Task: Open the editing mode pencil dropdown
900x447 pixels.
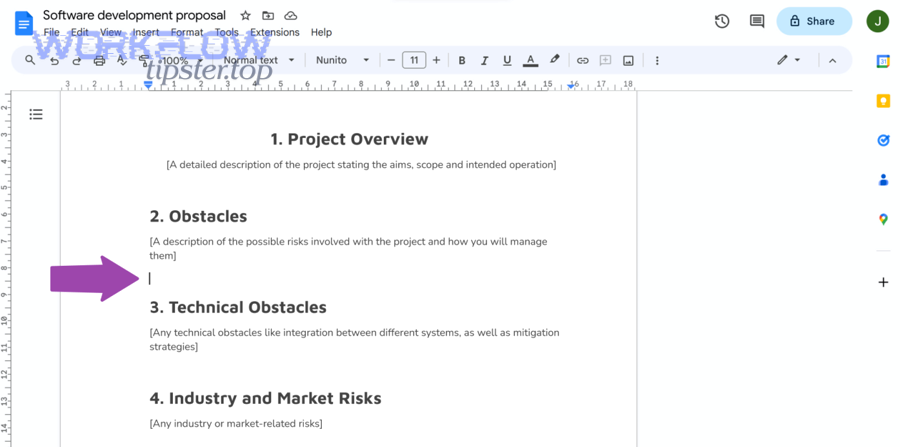Action: point(789,60)
